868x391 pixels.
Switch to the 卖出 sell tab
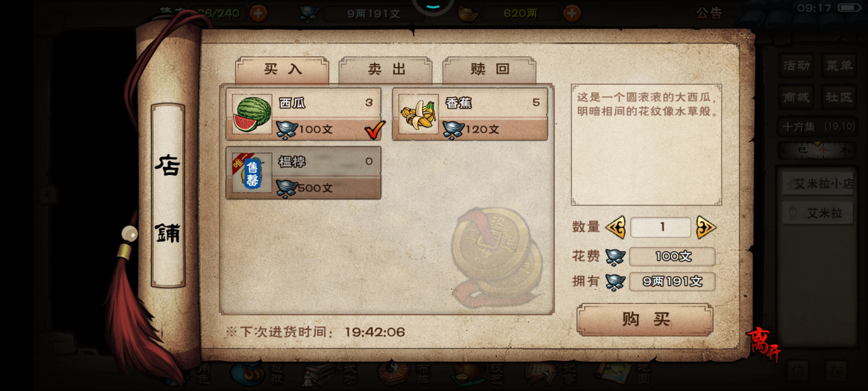(x=386, y=70)
